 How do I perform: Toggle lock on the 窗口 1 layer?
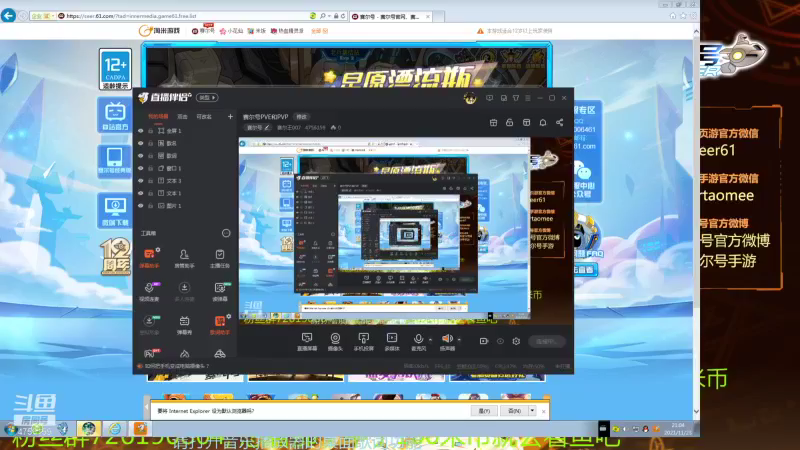point(151,168)
